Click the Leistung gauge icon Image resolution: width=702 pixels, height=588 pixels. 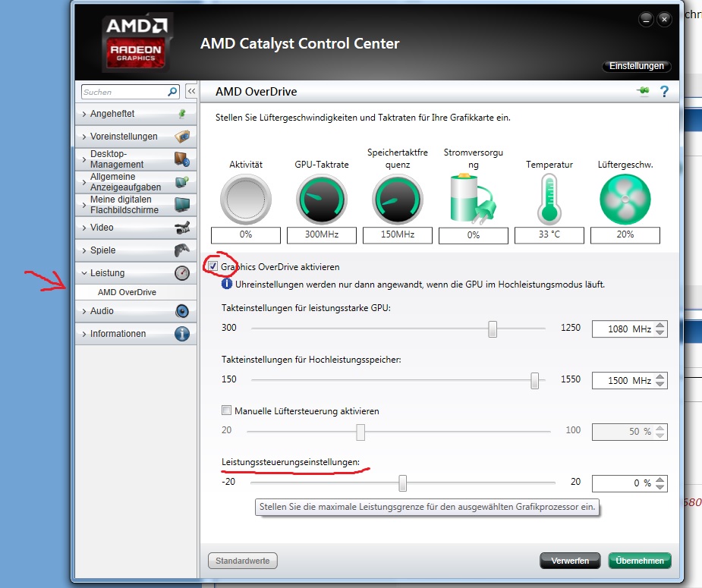[182, 273]
